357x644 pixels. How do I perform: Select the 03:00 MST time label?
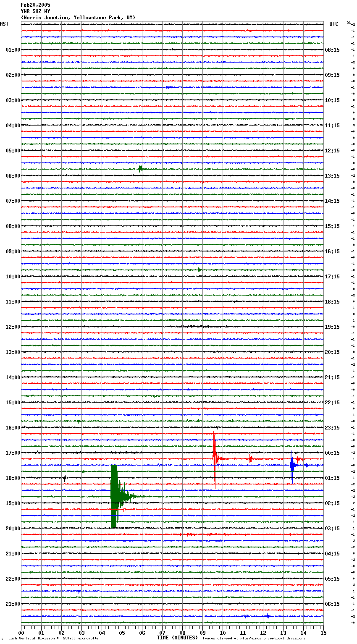(13, 100)
